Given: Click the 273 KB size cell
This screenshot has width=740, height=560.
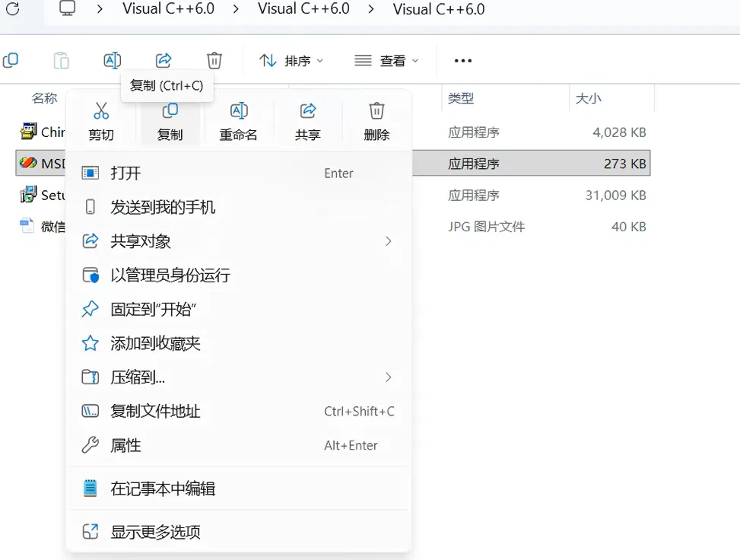Looking at the screenshot, I should point(625,164).
